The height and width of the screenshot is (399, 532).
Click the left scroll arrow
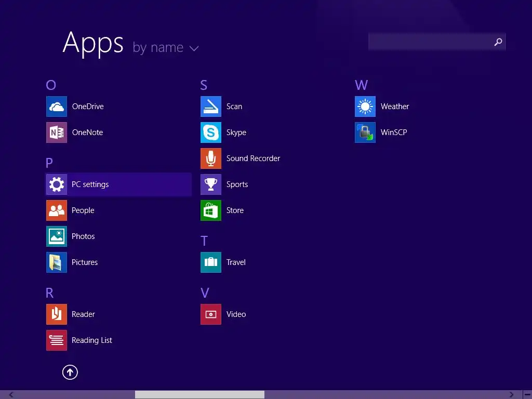point(11,395)
